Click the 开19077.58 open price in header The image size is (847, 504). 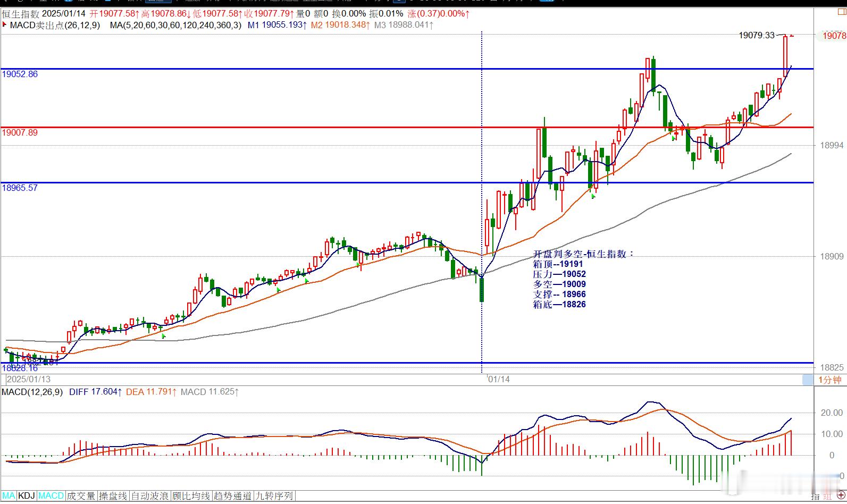pos(114,13)
